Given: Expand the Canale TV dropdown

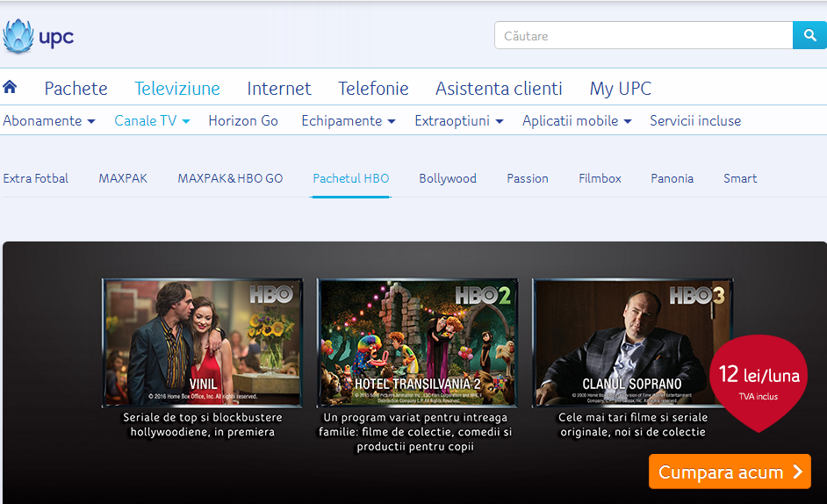Looking at the screenshot, I should pos(152,121).
